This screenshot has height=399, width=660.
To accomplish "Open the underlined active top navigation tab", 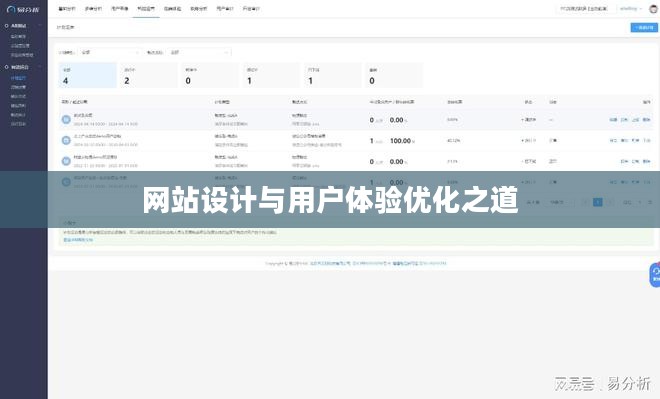I will pos(146,9).
